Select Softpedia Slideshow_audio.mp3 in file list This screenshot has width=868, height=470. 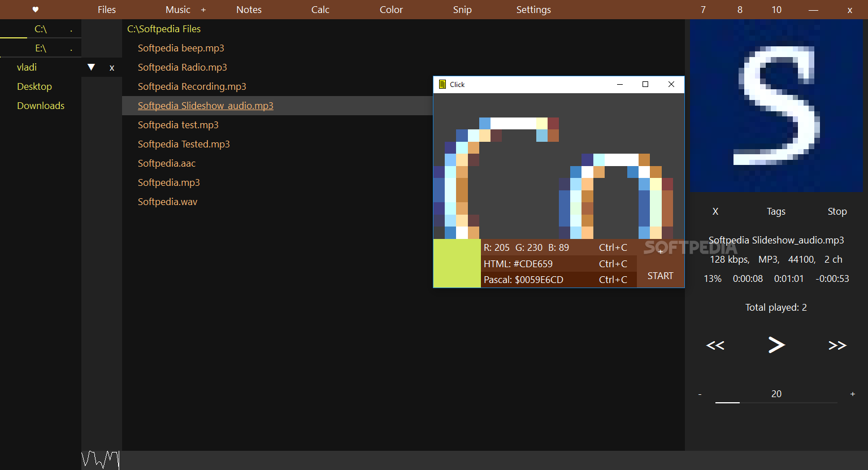206,106
